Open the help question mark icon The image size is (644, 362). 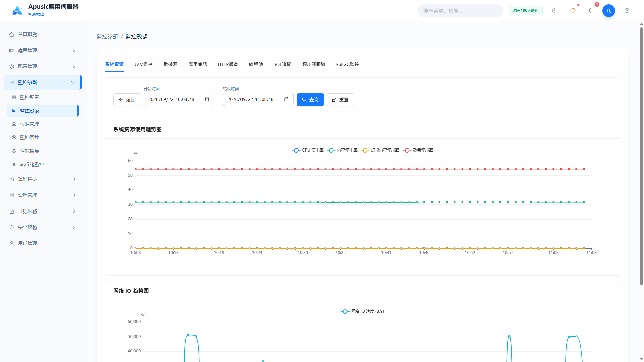[x=627, y=11]
